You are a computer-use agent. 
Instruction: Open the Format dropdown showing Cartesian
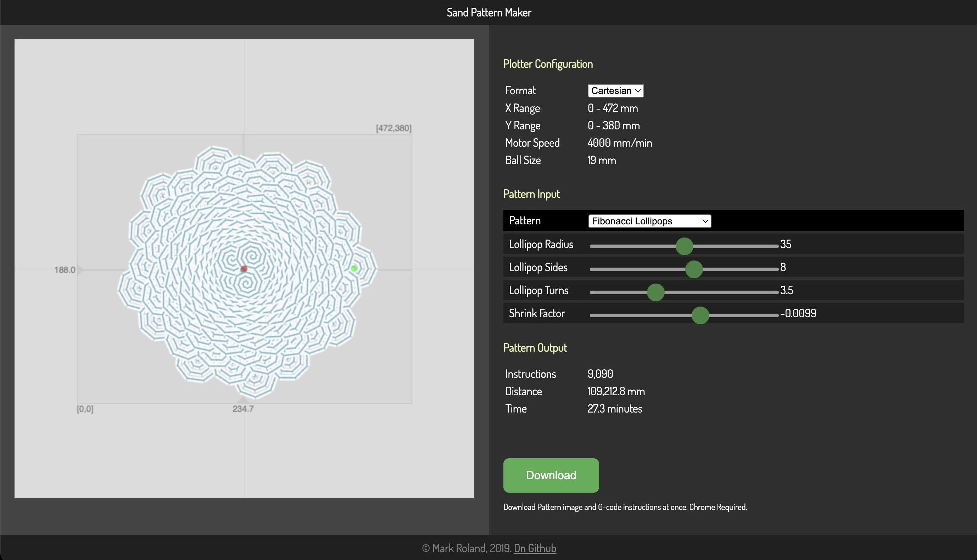(x=615, y=91)
